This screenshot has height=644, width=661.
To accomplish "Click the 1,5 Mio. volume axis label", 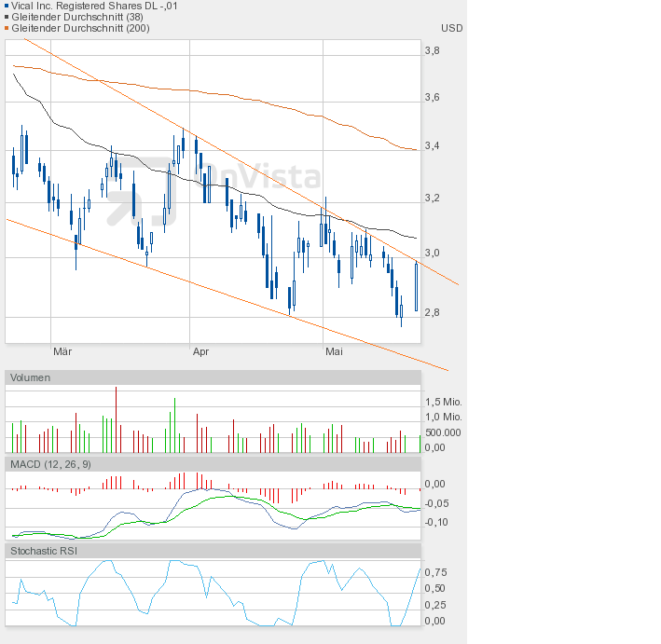I will click(443, 402).
